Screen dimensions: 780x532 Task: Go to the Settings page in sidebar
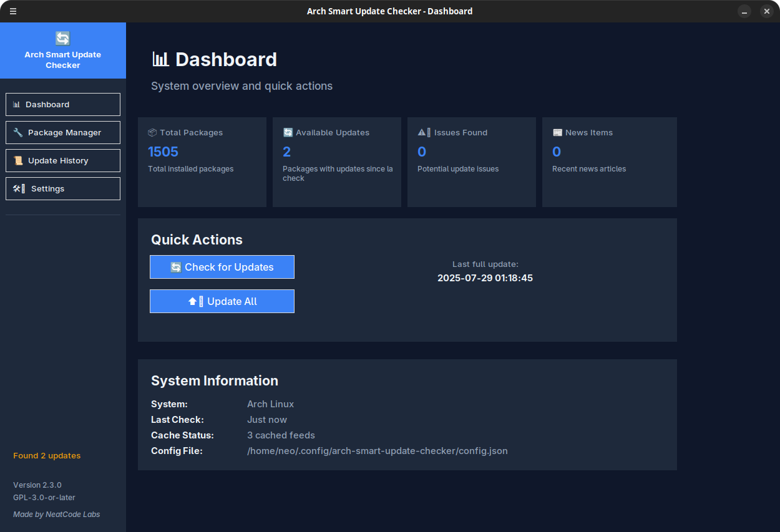point(62,189)
